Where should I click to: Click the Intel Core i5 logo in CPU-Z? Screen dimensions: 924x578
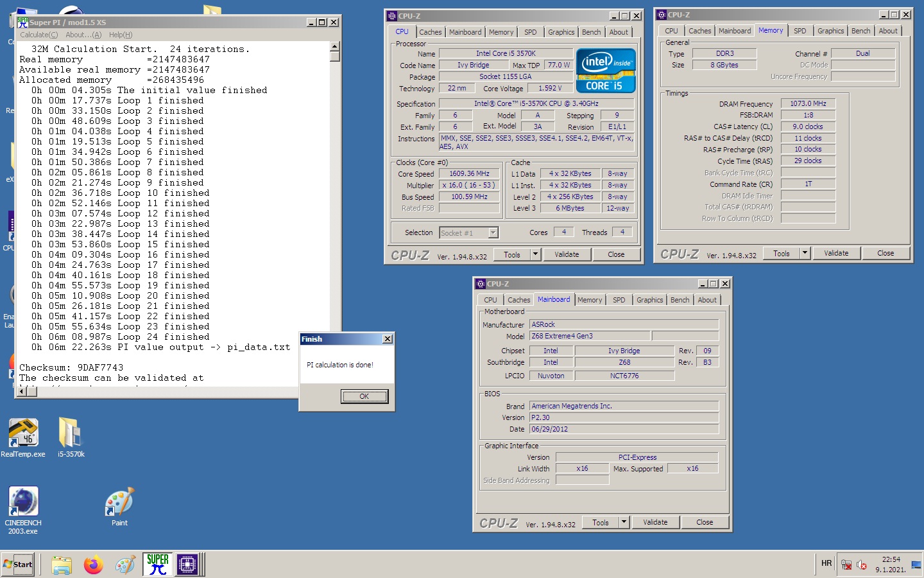606,71
